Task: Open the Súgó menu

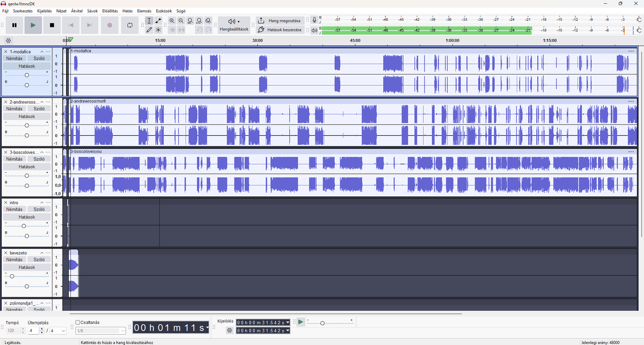Action: [181, 11]
